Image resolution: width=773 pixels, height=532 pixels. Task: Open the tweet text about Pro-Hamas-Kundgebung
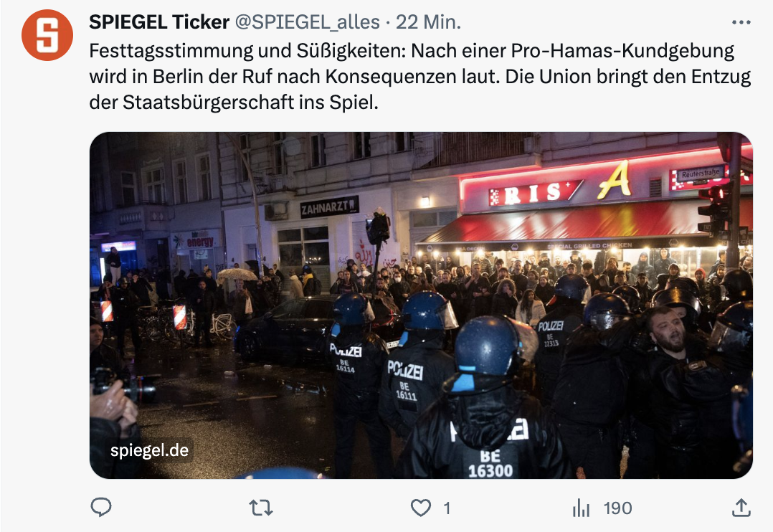click(x=420, y=77)
